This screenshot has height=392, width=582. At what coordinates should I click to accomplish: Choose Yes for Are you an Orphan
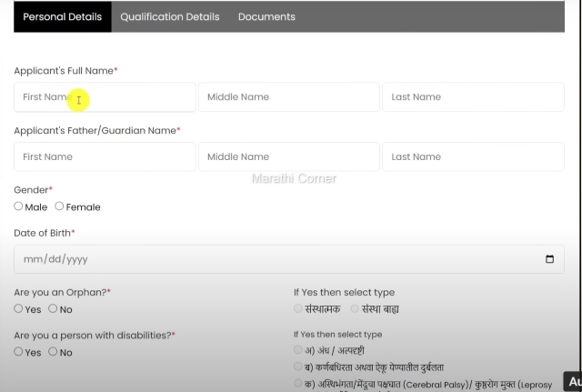tap(18, 308)
